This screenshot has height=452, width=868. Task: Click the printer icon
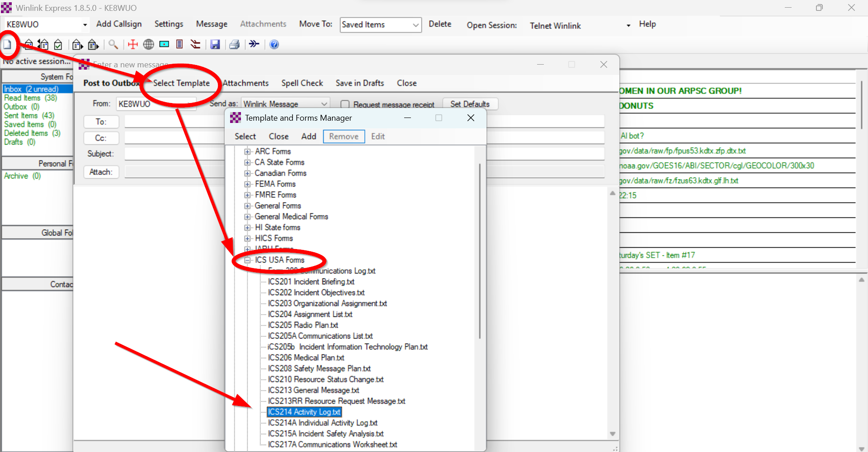point(234,44)
